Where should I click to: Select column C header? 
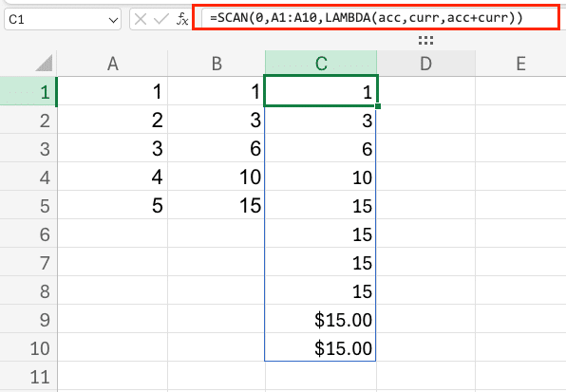click(x=321, y=64)
